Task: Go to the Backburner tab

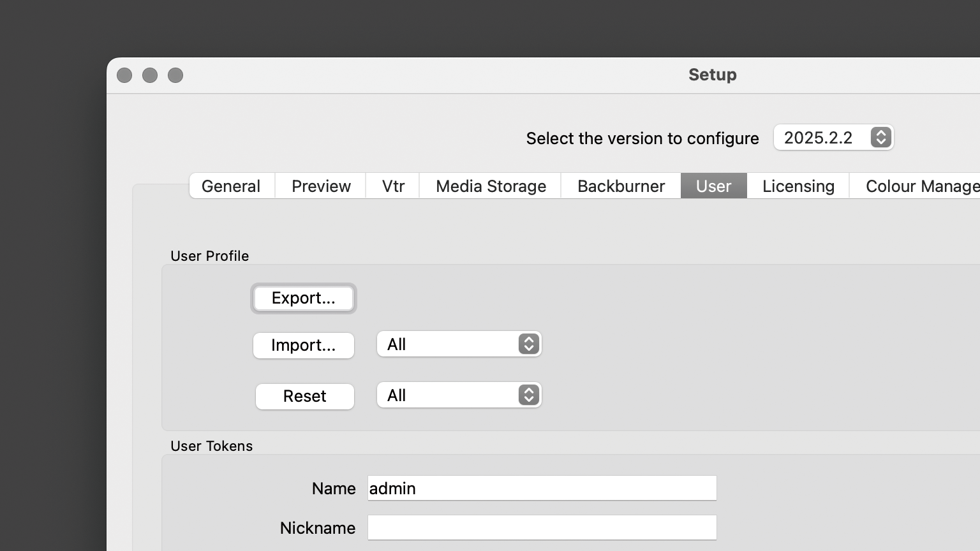Action: click(621, 186)
